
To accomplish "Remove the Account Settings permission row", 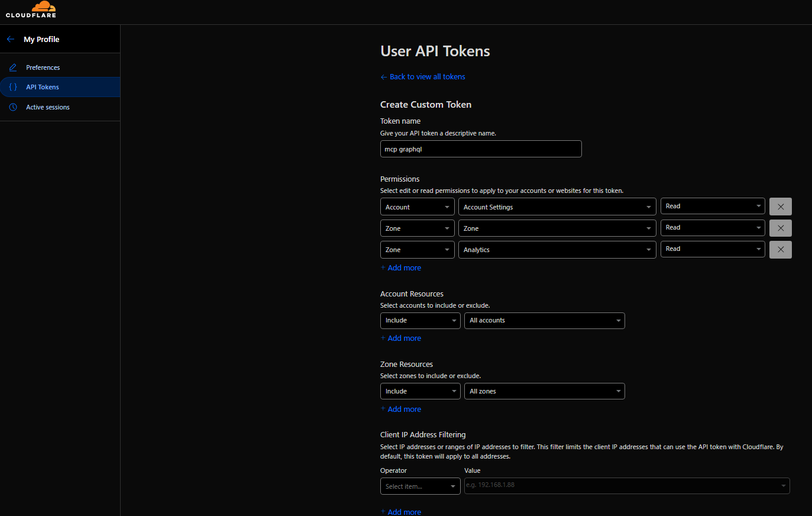I will 780,207.
